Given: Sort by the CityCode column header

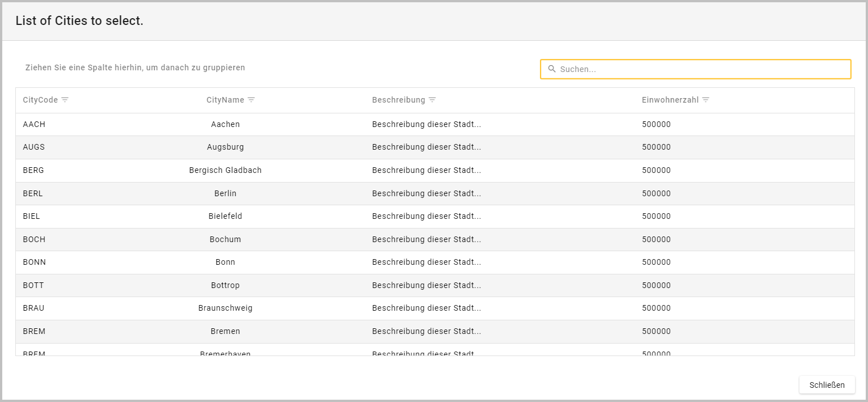Looking at the screenshot, I should point(40,100).
